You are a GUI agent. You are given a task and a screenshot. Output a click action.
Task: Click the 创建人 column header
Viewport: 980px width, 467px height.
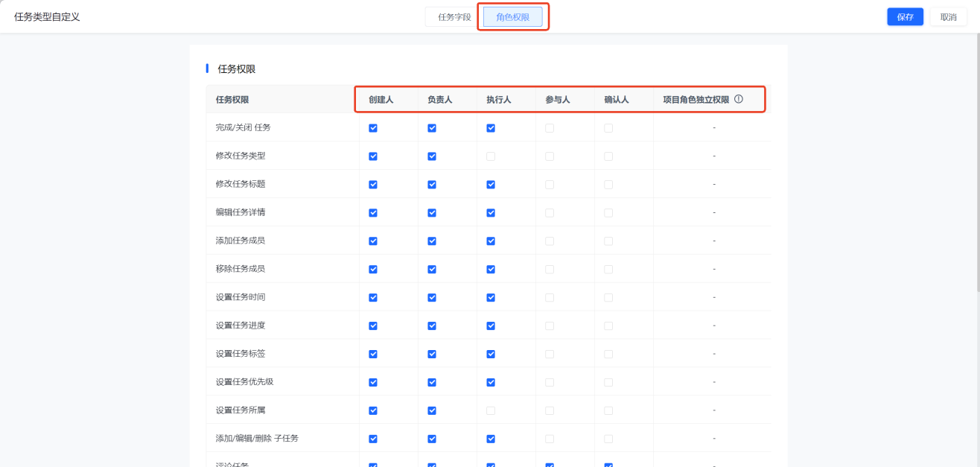tap(381, 99)
